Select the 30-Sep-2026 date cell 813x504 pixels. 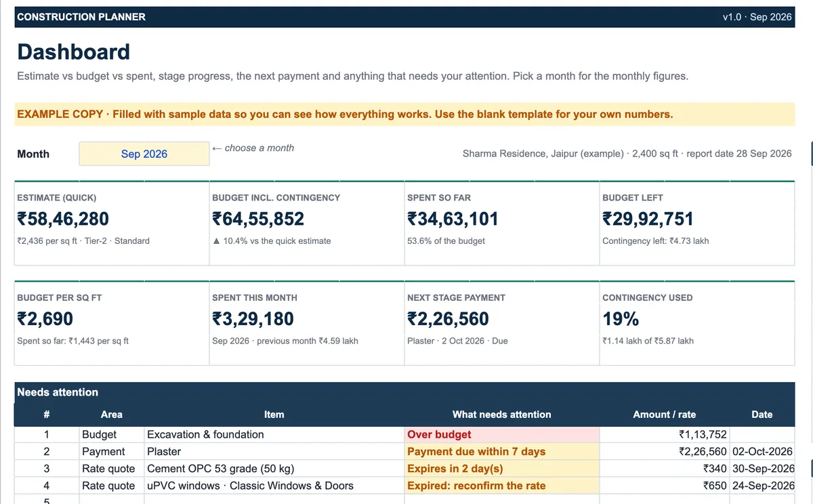762,469
